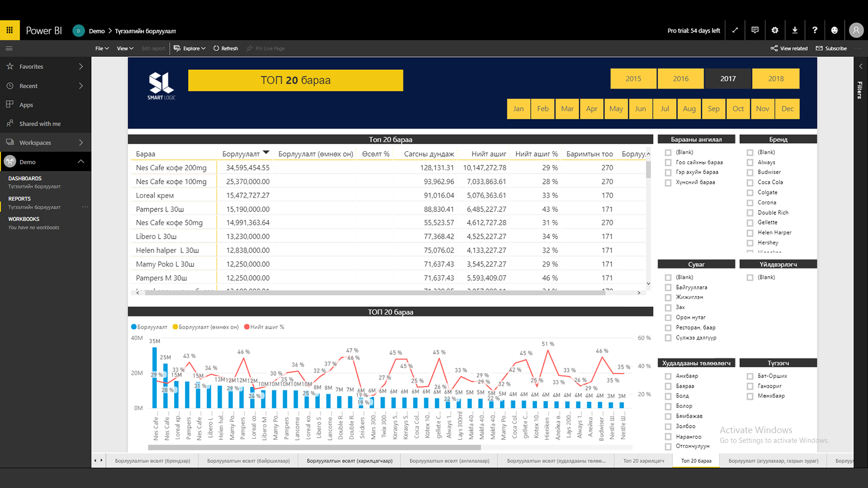Open Борлуулалтын өсөлт (ангилалаар) tab
Screen dimensions: 868x488
tap(449, 461)
